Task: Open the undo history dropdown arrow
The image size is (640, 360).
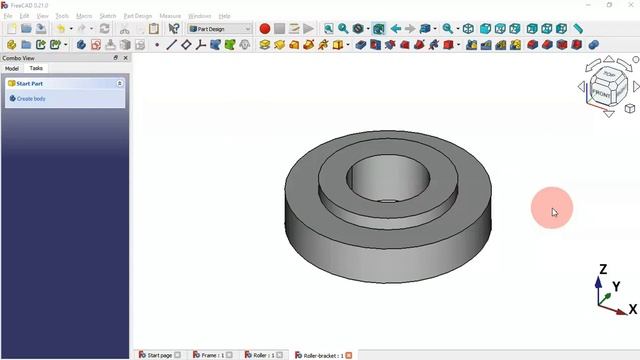Action: (71, 29)
